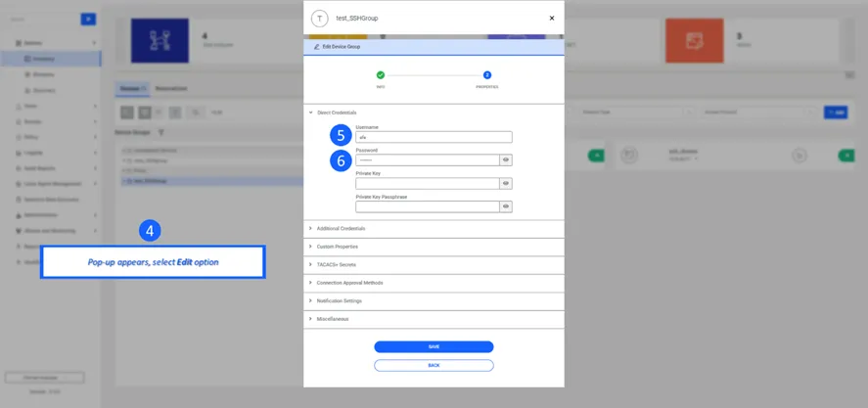The height and width of the screenshot is (408, 868).
Task: Go to the completed Info step
Action: coord(381,75)
